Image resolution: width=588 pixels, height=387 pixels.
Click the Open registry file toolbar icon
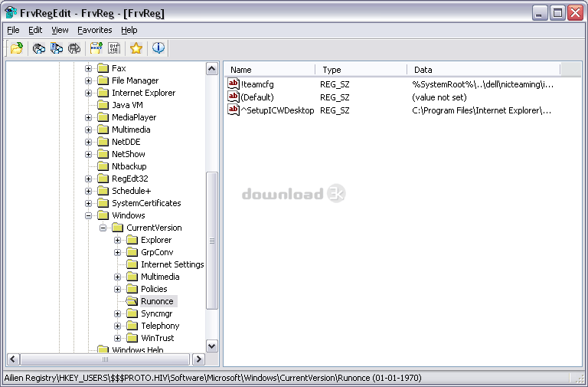(17, 48)
